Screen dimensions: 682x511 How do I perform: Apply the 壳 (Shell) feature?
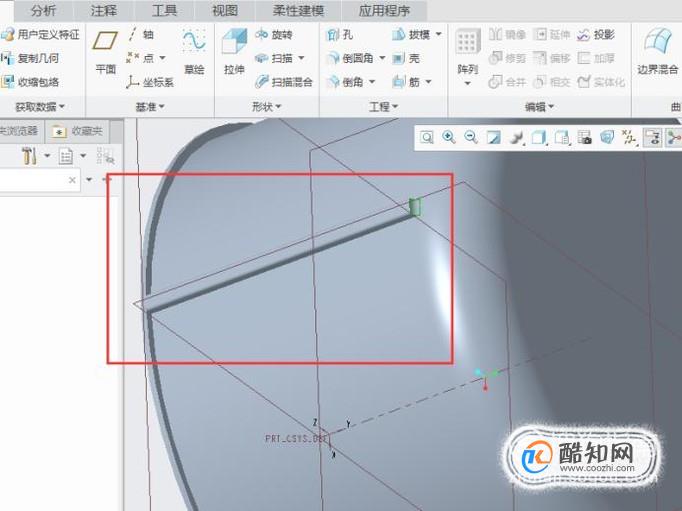click(x=406, y=58)
